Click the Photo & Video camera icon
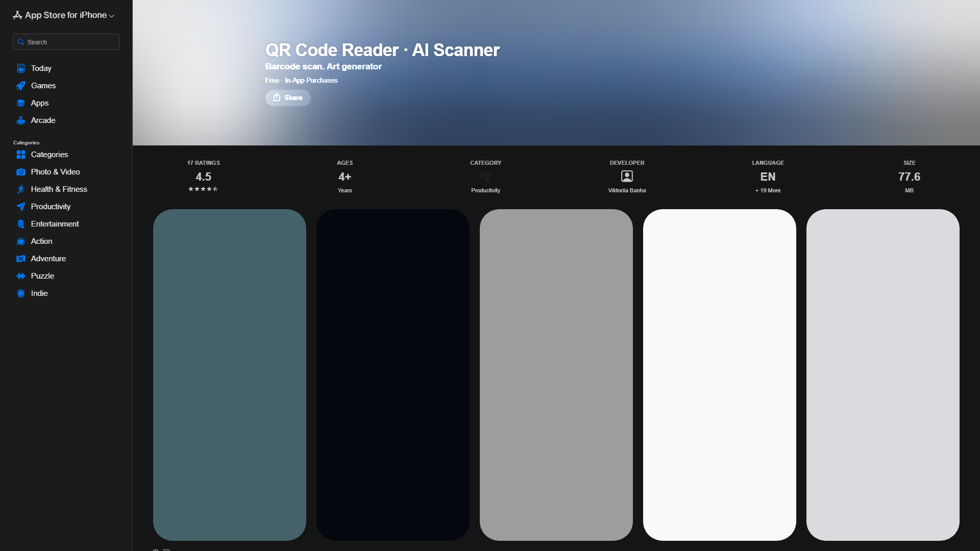The height and width of the screenshot is (551, 980). 21,172
